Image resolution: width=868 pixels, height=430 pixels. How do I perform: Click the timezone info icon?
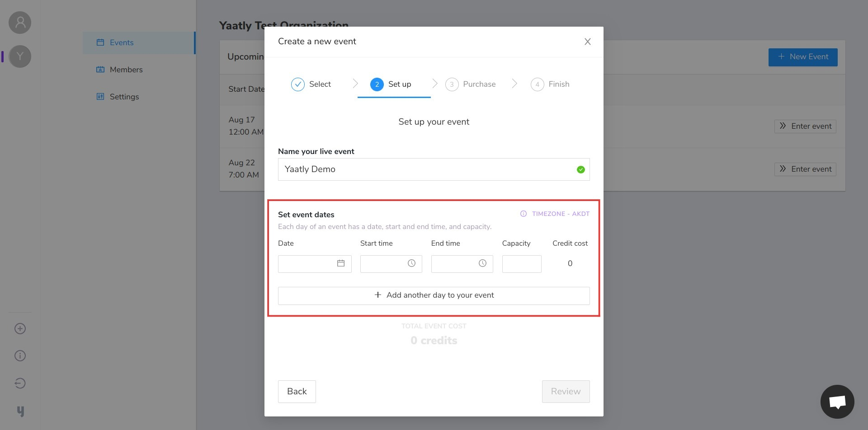pos(524,214)
